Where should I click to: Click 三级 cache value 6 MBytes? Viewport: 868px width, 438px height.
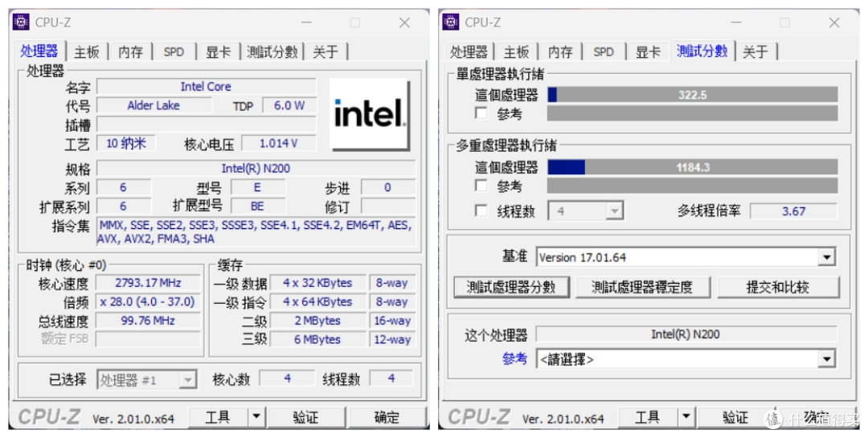pos(317,339)
